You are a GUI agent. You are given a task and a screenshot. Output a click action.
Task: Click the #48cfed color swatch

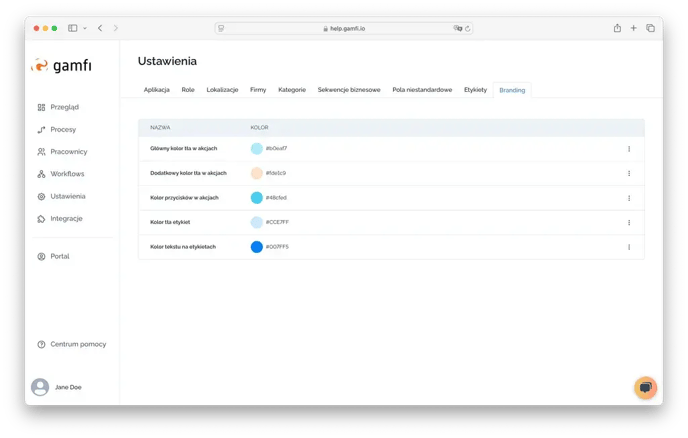pos(257,198)
